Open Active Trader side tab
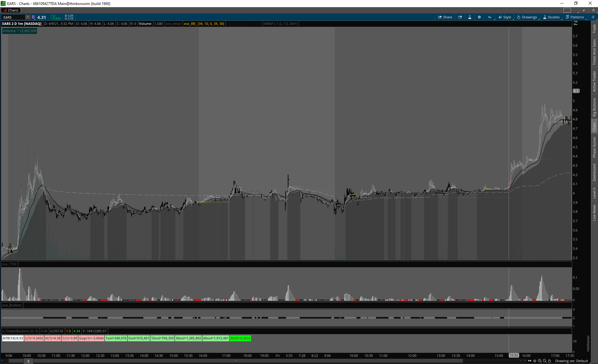The width and height of the screenshot is (598, 364). click(x=594, y=81)
